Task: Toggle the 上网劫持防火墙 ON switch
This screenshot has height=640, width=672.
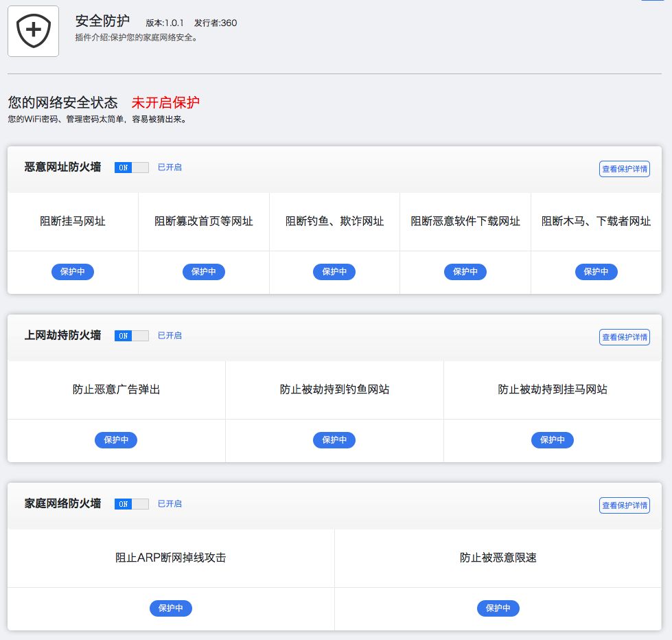Action: [x=132, y=336]
